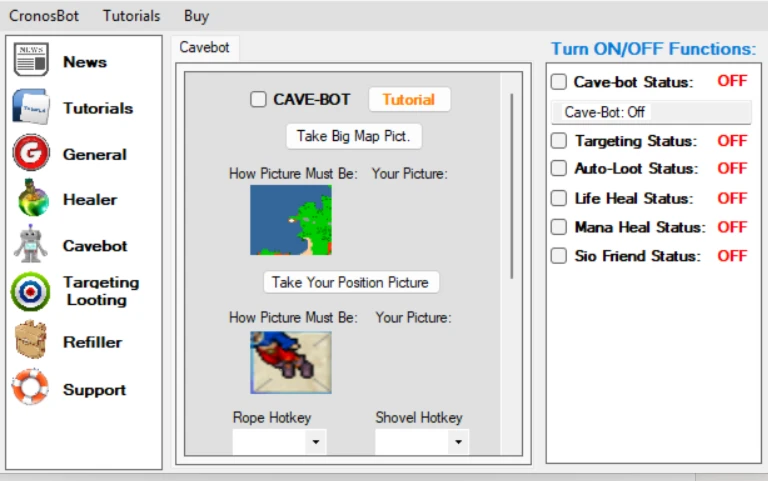Viewport: 768px width, 481px height.
Task: Click the Tutorials notebook icon in sidebar
Action: 31,106
